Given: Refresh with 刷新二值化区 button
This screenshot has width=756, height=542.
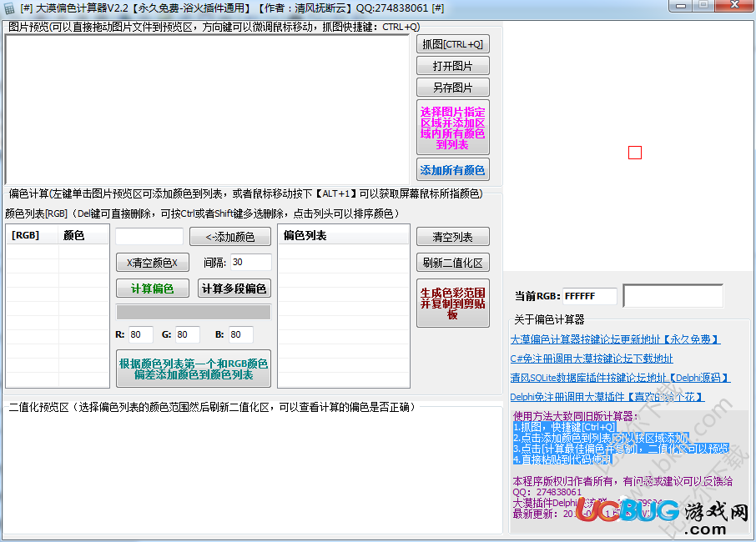Looking at the screenshot, I should tap(453, 263).
